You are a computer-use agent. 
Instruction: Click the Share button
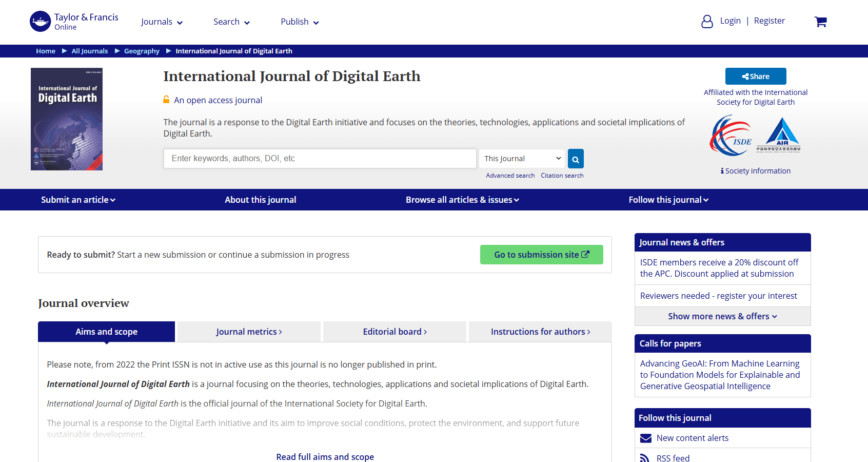756,76
